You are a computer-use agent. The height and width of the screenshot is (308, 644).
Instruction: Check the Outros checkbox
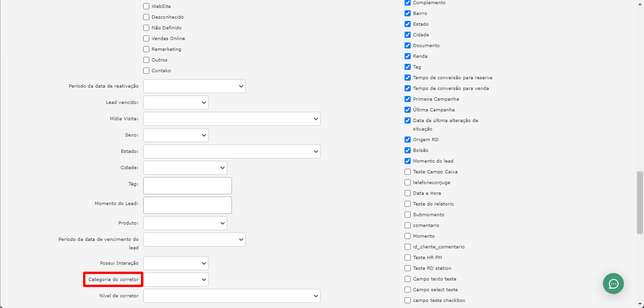pos(147,60)
